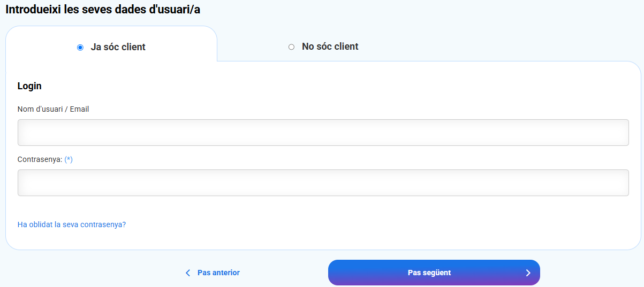Focus the Contrasenya password field
Screen dimensions: 644x287
[x=323, y=183]
